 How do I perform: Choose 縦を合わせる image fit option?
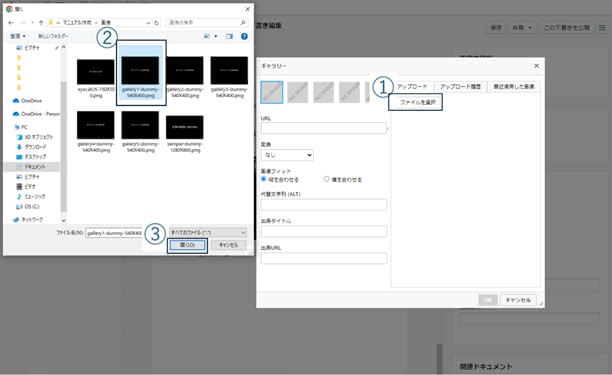coord(264,179)
